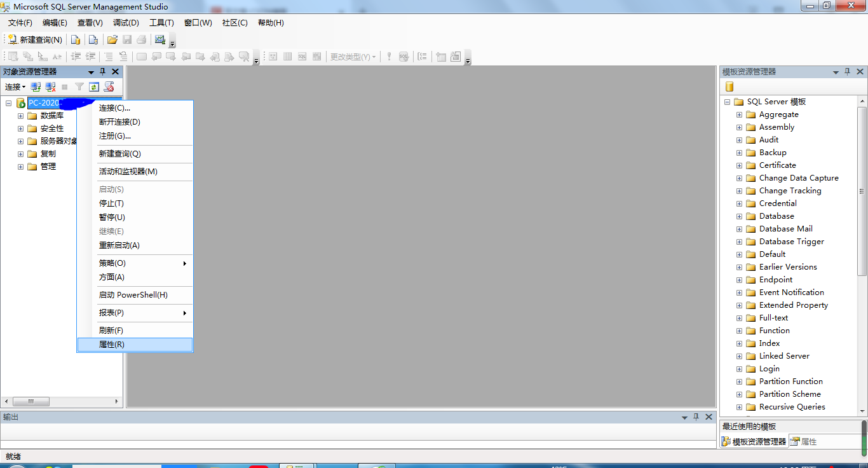Pin the 模板资源管理器 panel
The width and height of the screenshot is (868, 468).
tap(848, 72)
